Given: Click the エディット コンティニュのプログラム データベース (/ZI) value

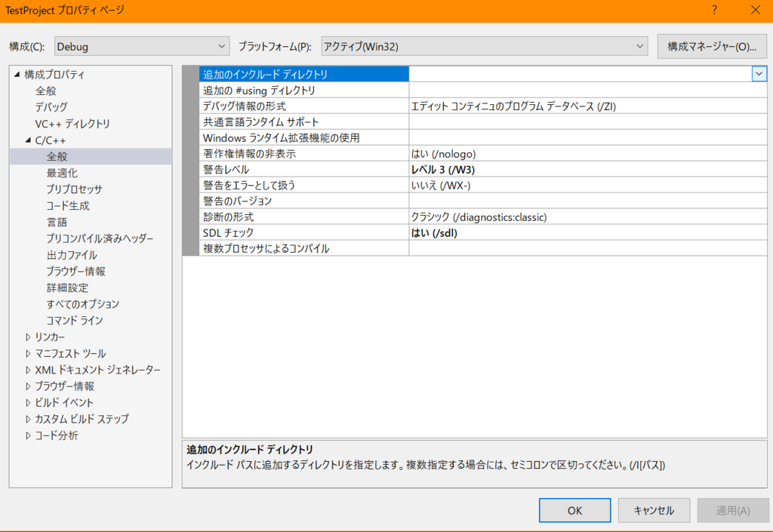Looking at the screenshot, I should pos(513,106).
